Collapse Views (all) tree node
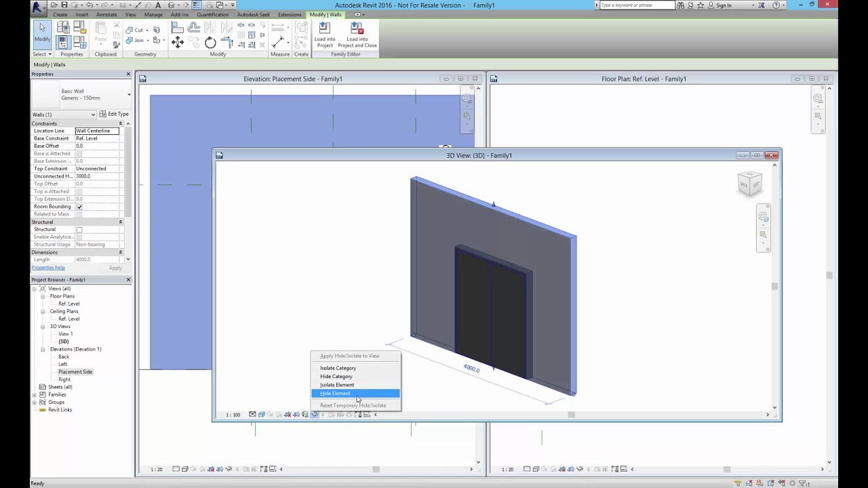Screen dimensions: 868x488 tap(35, 289)
